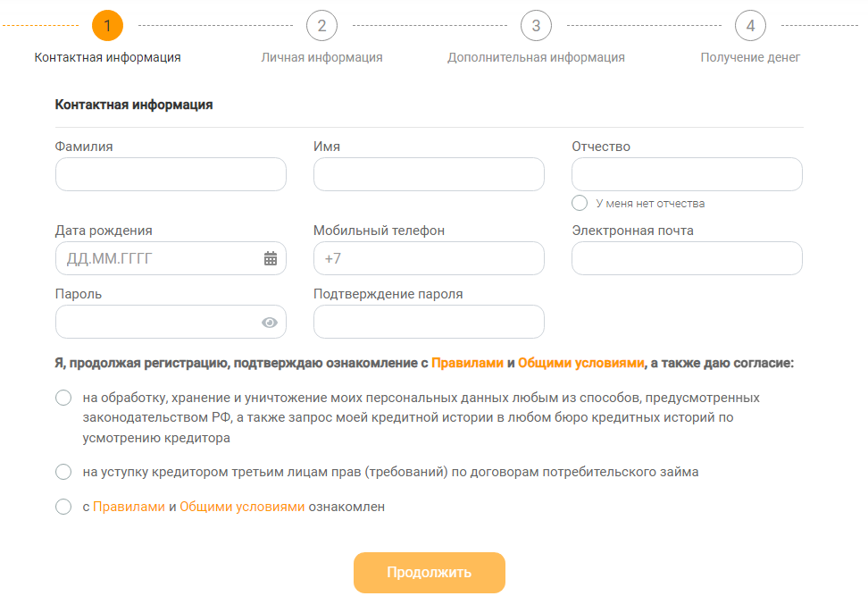Go to step 3 circle

click(x=536, y=26)
